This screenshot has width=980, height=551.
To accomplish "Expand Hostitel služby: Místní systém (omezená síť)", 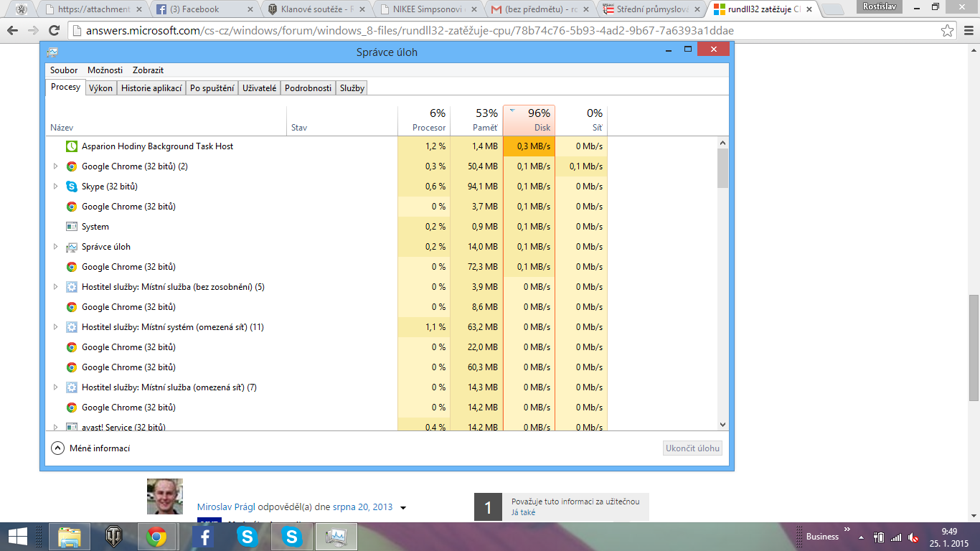I will [x=56, y=327].
